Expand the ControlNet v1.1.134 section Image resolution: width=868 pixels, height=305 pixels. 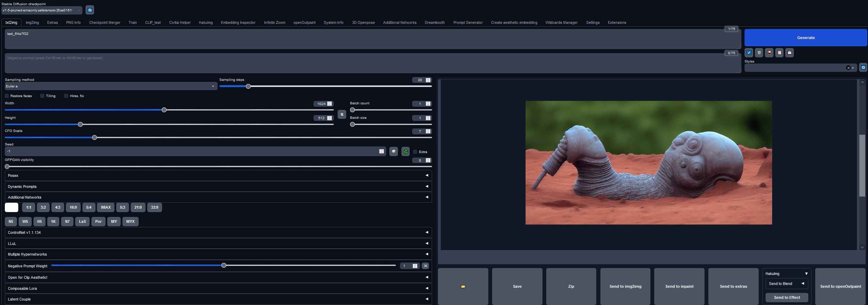[218, 232]
